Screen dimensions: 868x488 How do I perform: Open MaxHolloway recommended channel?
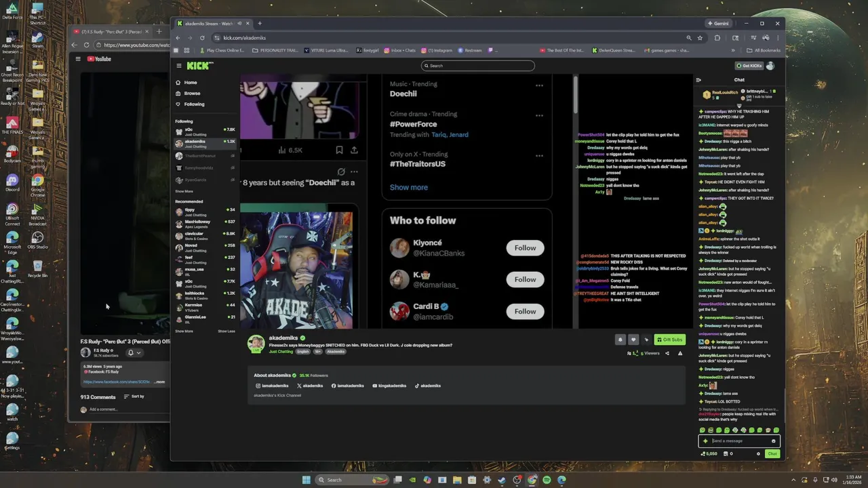(x=204, y=224)
